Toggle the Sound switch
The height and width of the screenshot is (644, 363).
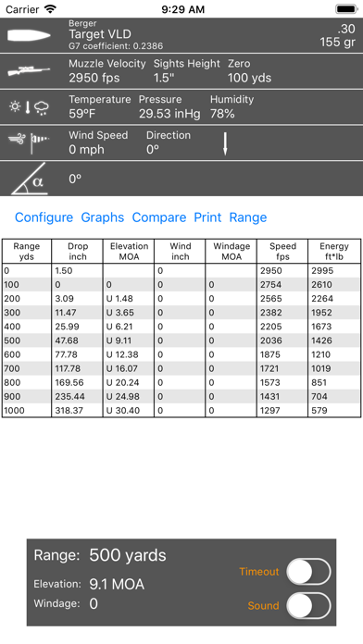point(308,605)
